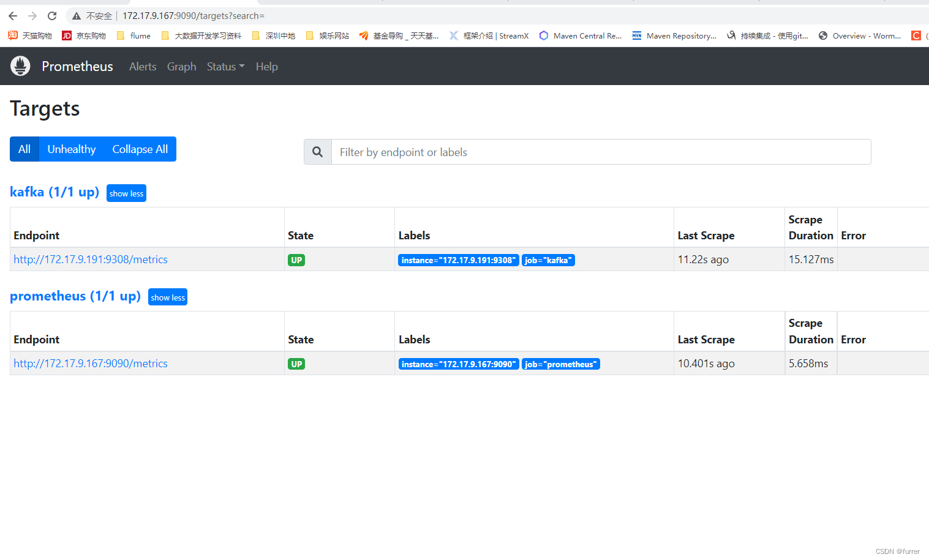Image resolution: width=929 pixels, height=560 pixels.
Task: Reload the page with the refresh icon
Action: [52, 16]
